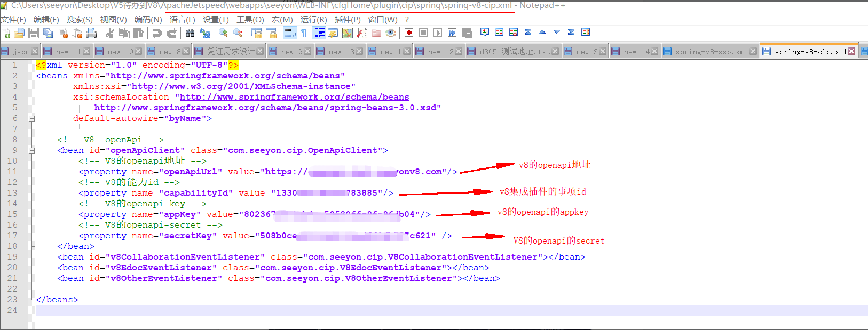Viewport: 868px width, 330px height.
Task: Switch to the json tab
Action: [20, 52]
